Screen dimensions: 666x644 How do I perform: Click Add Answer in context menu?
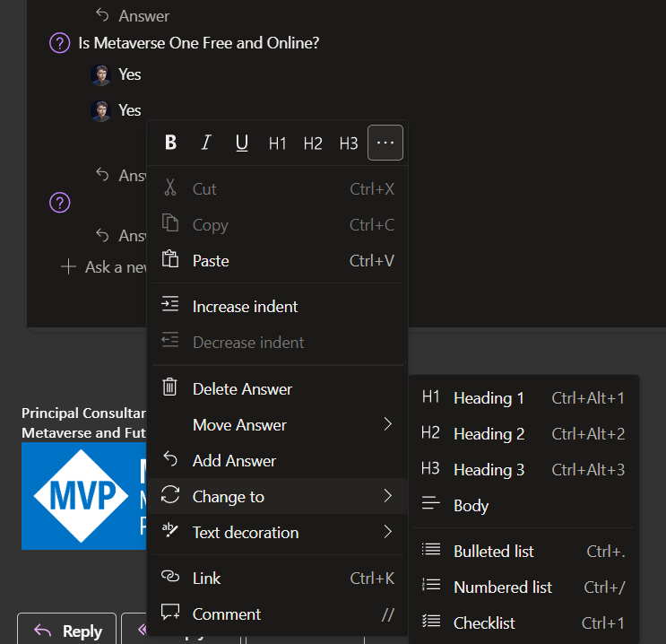coord(234,460)
